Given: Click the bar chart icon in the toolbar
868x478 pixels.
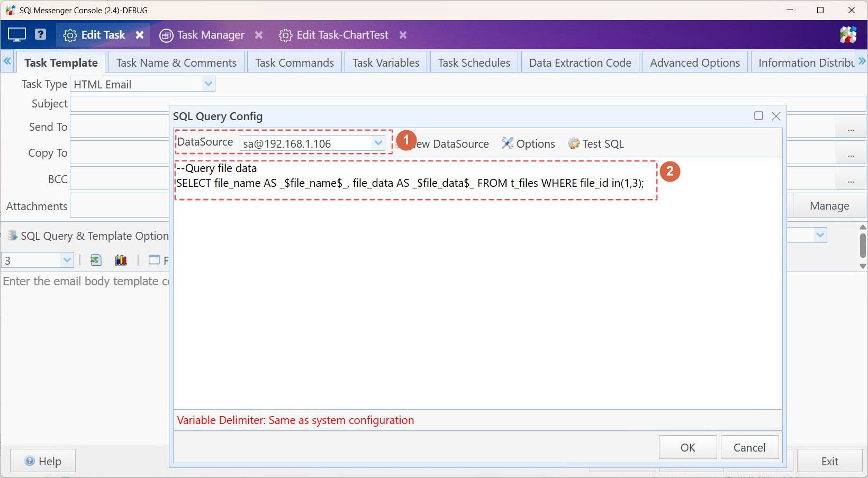Looking at the screenshot, I should (121, 260).
